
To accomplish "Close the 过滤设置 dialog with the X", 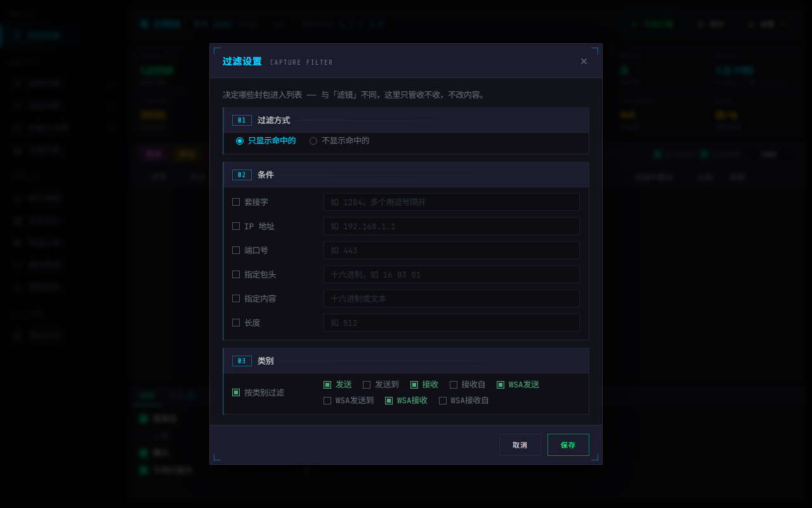I will point(584,62).
